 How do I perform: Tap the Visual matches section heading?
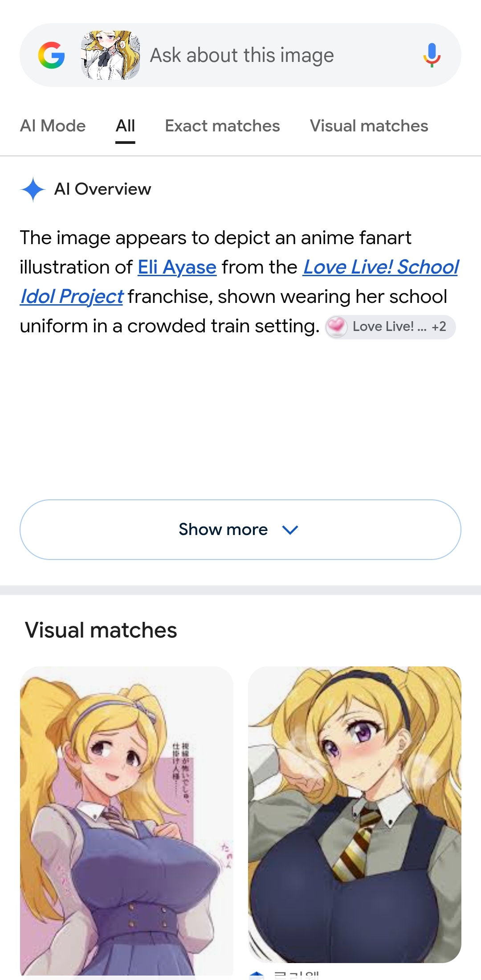click(101, 630)
